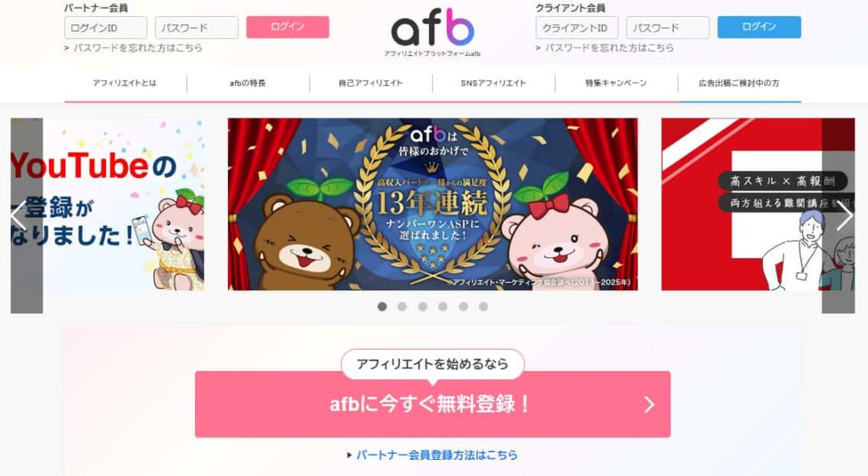The width and height of the screenshot is (868, 476).
Task: Click the blue client ログイン button
Action: [x=759, y=27]
